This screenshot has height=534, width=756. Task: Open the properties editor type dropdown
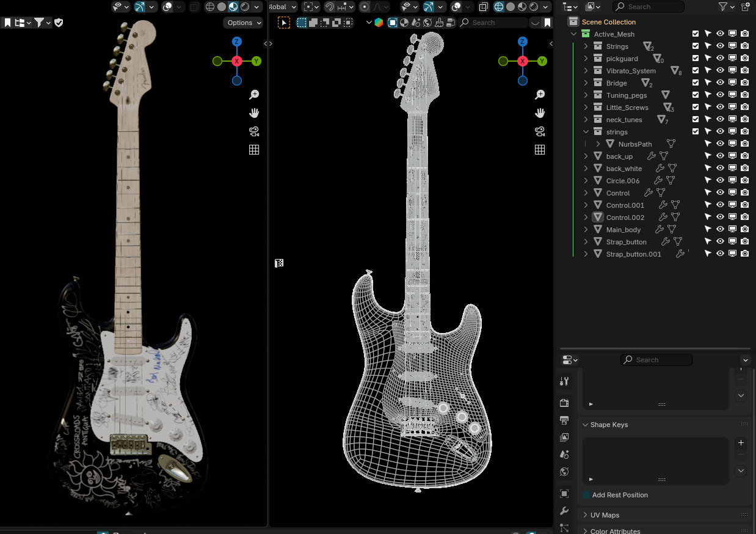click(x=570, y=360)
